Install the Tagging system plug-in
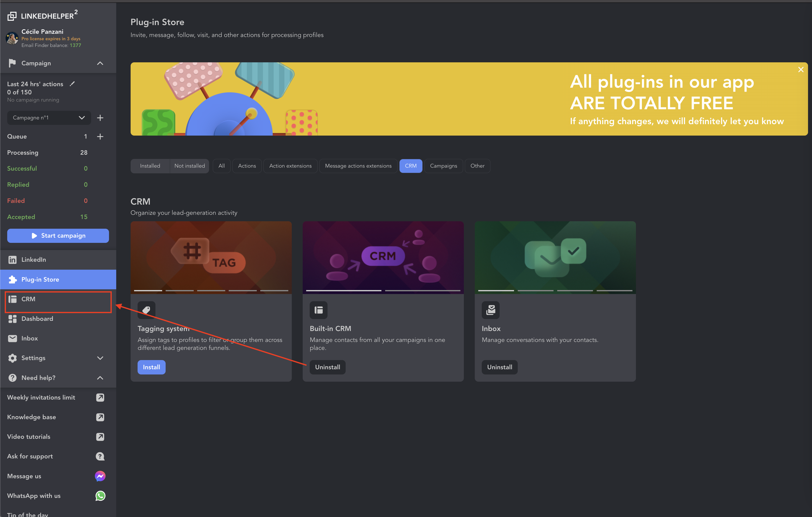This screenshot has height=517, width=812. (x=151, y=367)
